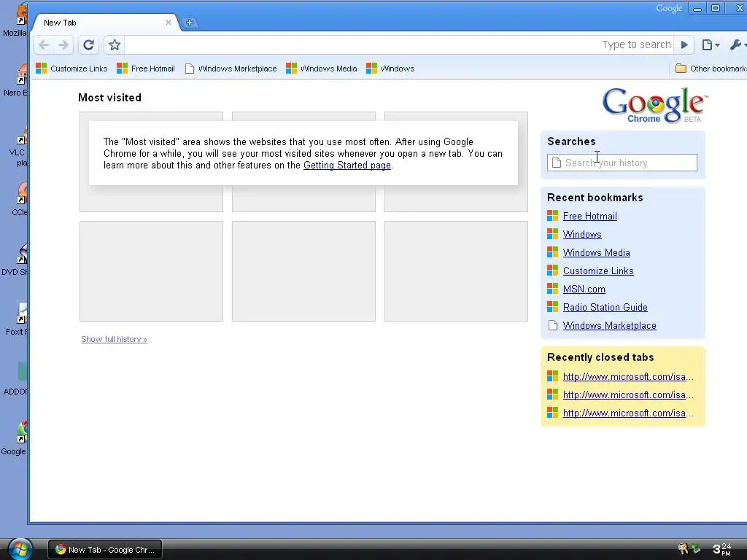This screenshot has height=560, width=747.
Task: Open Windows bookmark in bookmarks bar
Action: [x=390, y=69]
